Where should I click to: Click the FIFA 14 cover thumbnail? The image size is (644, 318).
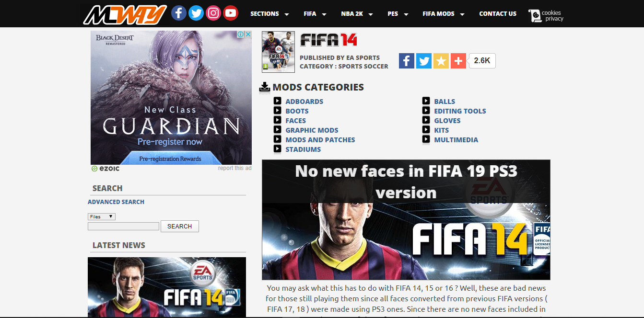[278, 52]
